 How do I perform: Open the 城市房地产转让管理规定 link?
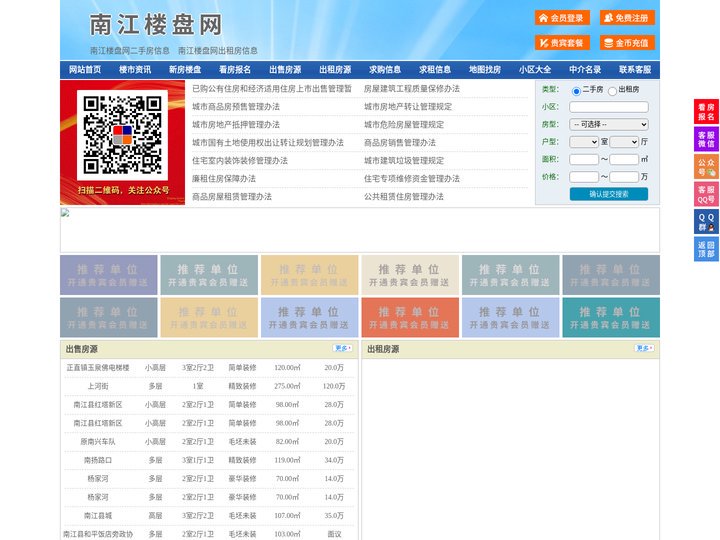pyautogui.click(x=408, y=107)
